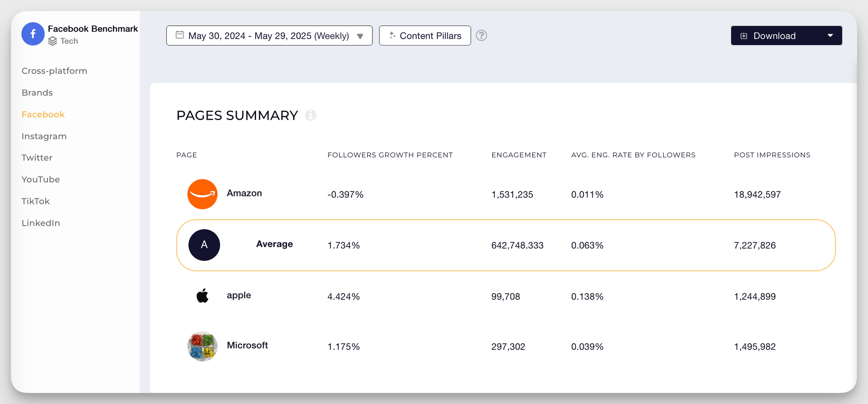Click Average impressions 7,227,826
This screenshot has width=868, height=404.
[x=755, y=245]
